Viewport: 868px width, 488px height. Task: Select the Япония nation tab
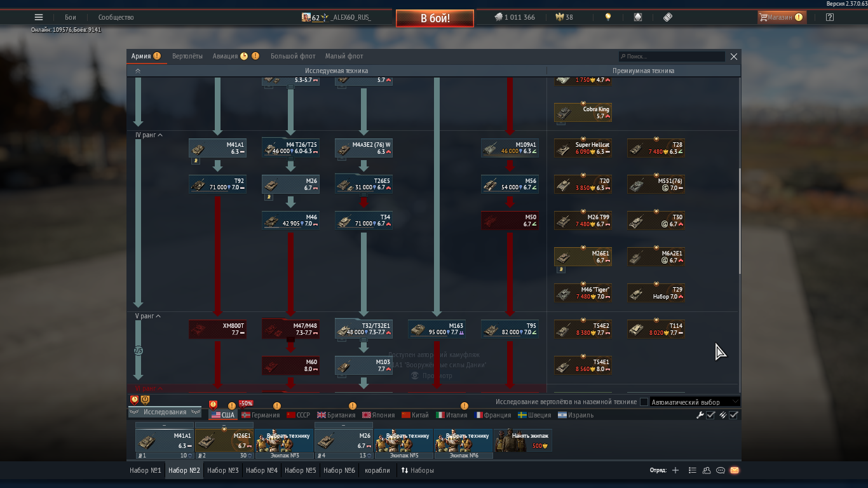point(378,415)
